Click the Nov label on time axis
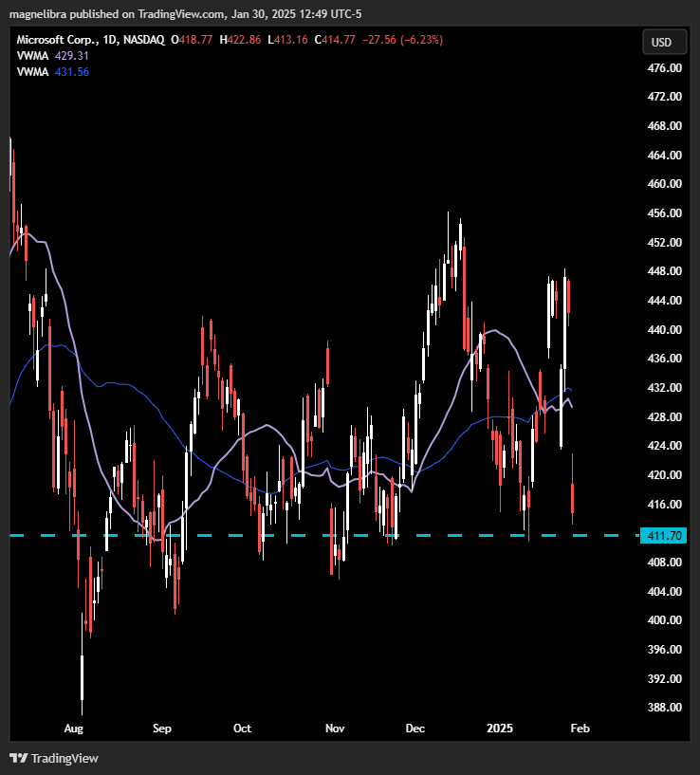The image size is (700, 775). pos(335,729)
